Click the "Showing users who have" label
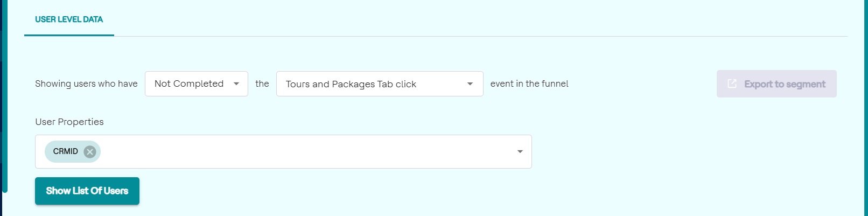This screenshot has height=216, width=868. pyautogui.click(x=86, y=83)
